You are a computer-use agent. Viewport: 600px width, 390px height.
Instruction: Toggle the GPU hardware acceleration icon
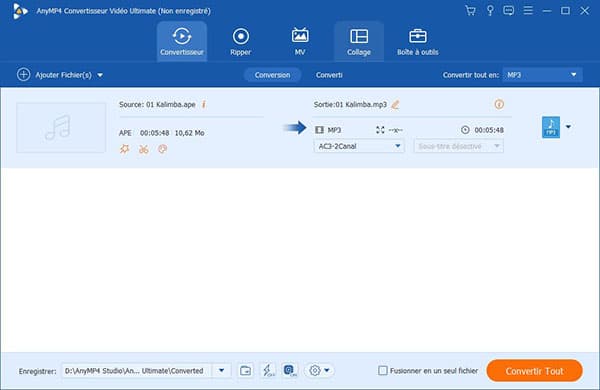[290, 370]
